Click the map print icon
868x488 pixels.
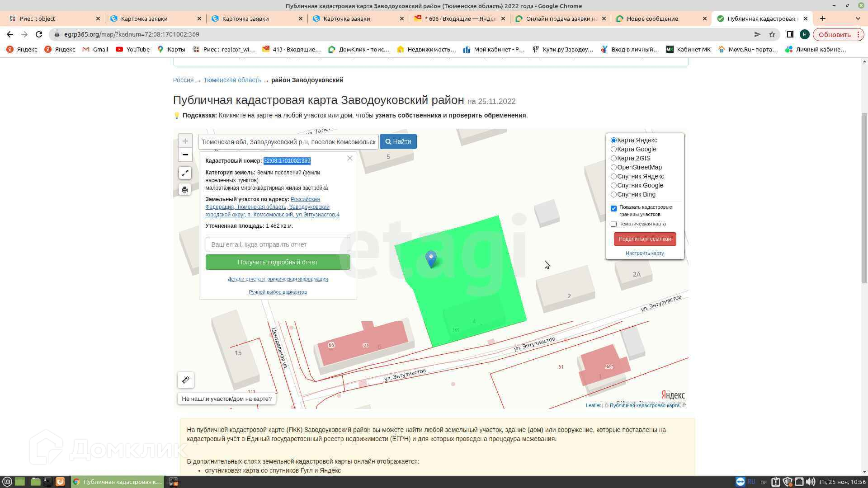185,189
